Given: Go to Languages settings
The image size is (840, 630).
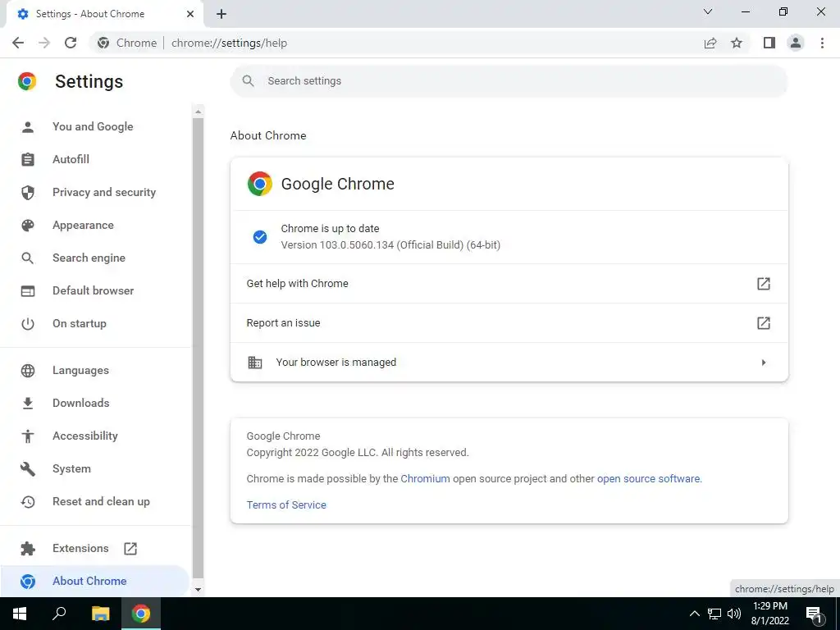Looking at the screenshot, I should click(80, 370).
